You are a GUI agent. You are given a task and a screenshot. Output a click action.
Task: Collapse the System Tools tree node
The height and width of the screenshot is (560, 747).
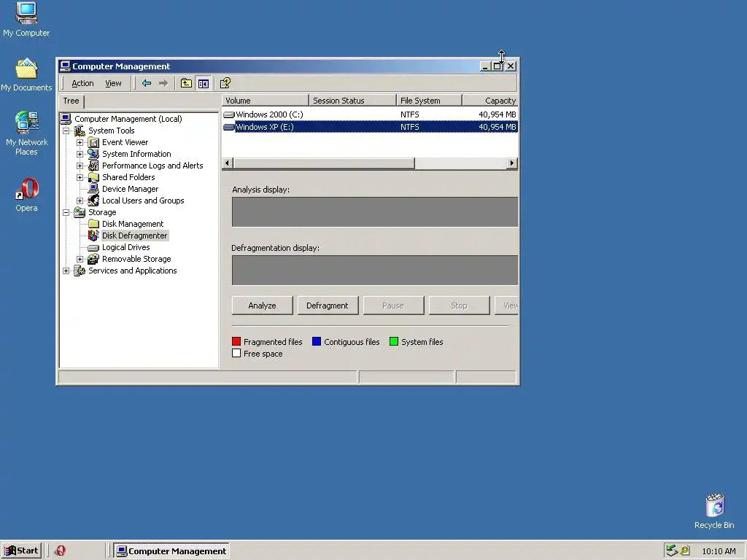[66, 131]
